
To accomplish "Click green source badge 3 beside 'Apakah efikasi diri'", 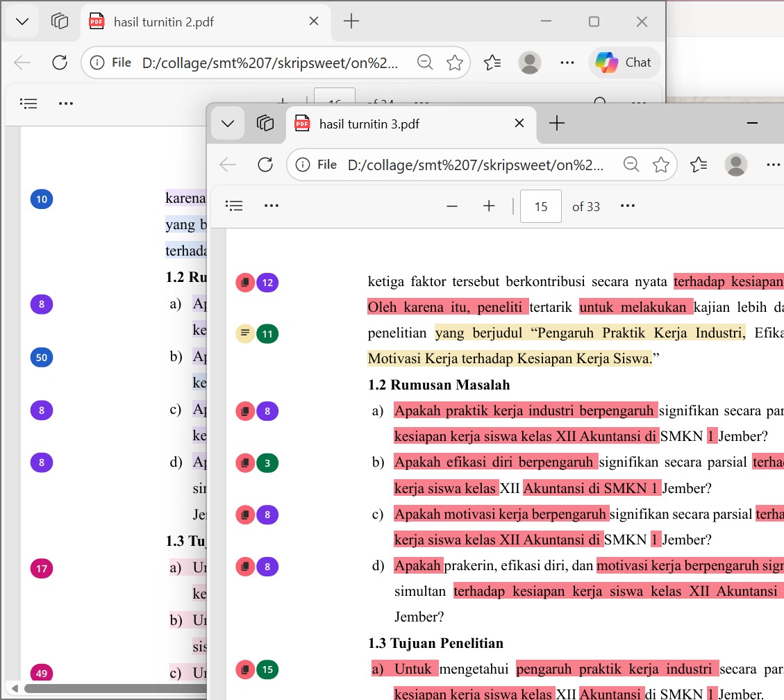I will (267, 463).
